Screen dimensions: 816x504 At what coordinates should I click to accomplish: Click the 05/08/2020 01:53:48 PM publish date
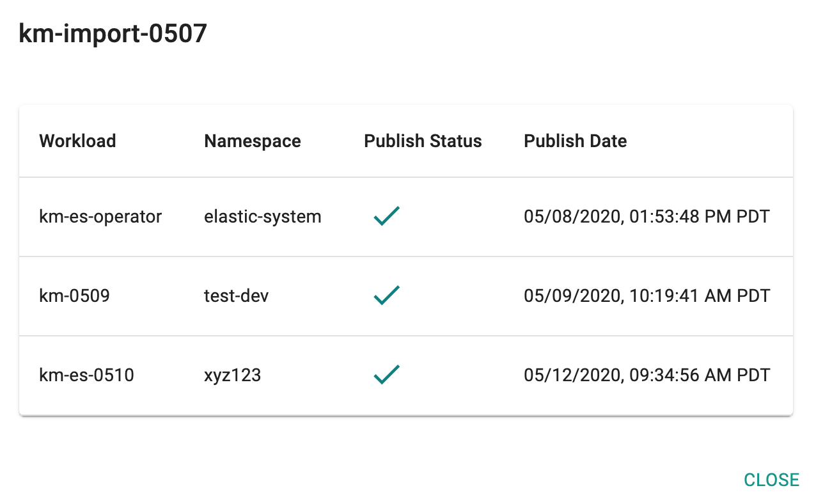[647, 217]
